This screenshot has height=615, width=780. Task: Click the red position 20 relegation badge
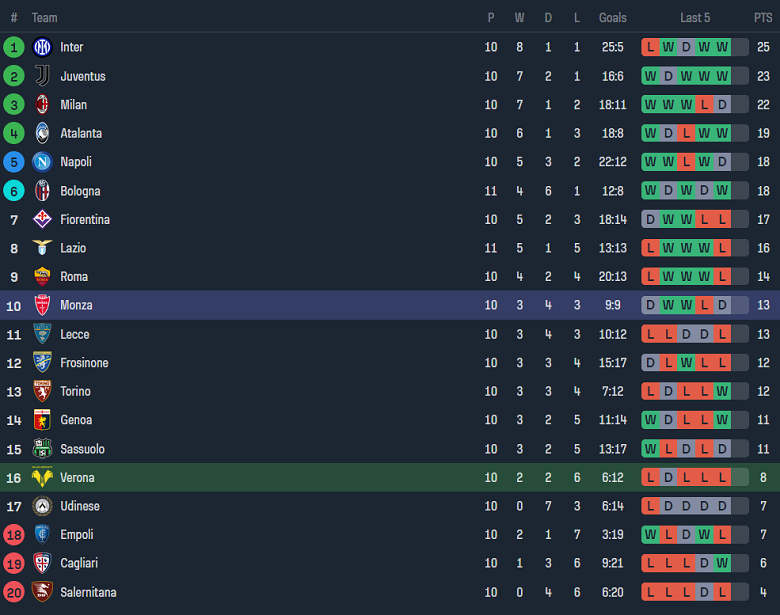coord(14,592)
